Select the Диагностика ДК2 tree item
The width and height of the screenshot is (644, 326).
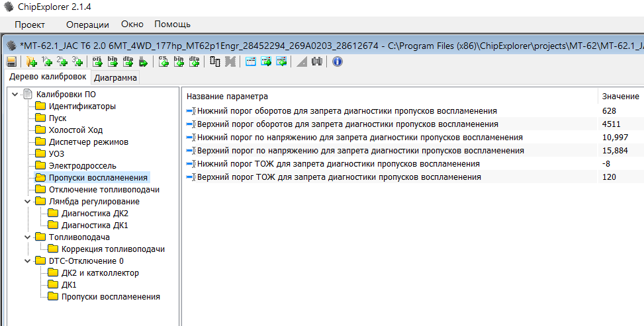[94, 213]
